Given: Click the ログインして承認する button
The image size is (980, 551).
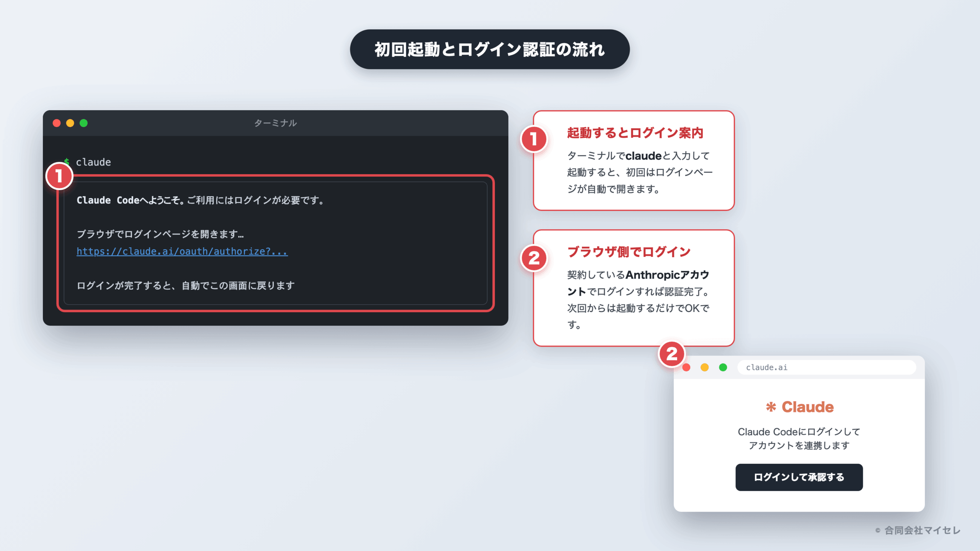Looking at the screenshot, I should 799,477.
